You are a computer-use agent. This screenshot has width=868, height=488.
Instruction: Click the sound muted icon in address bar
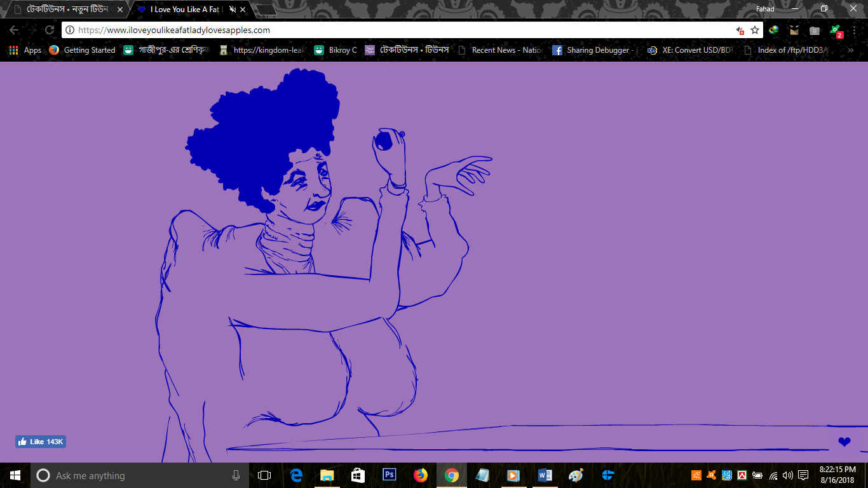pyautogui.click(x=740, y=30)
